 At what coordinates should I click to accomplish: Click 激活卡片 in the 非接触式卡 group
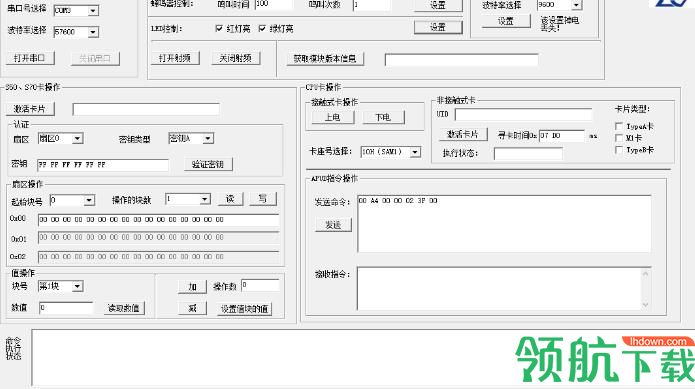pos(463,134)
